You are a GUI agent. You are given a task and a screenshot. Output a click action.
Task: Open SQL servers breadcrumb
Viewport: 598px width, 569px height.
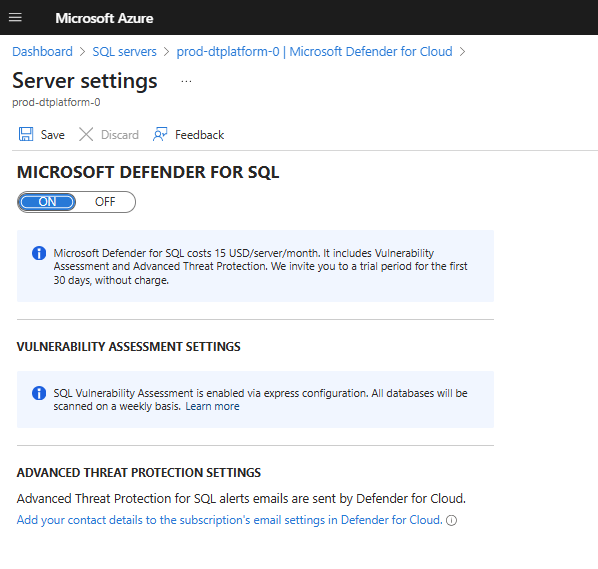(x=124, y=51)
